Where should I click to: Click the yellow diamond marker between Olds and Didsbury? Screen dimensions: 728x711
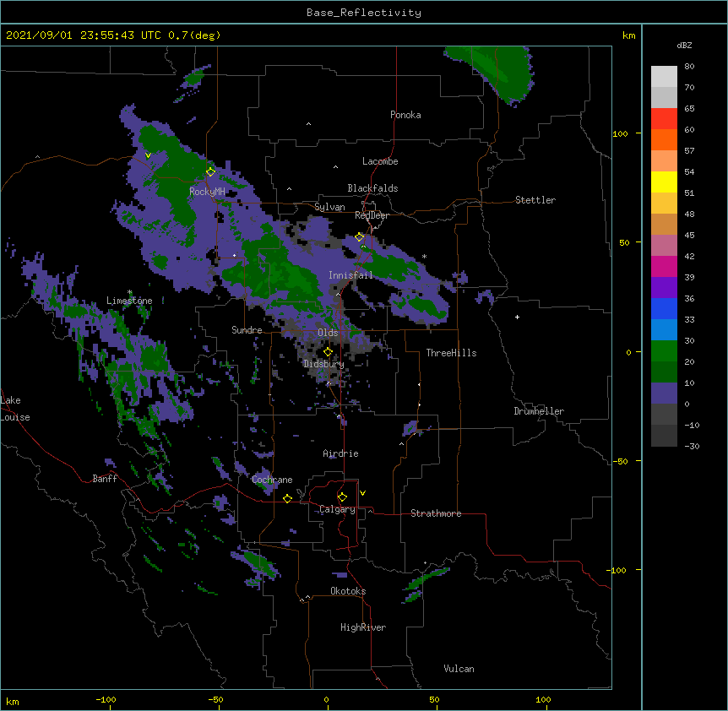click(x=328, y=351)
